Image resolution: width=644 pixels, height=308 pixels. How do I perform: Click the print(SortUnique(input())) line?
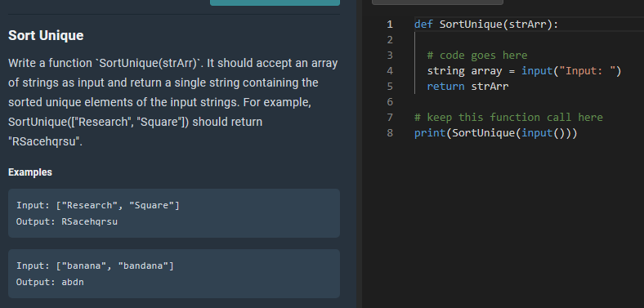click(496, 133)
